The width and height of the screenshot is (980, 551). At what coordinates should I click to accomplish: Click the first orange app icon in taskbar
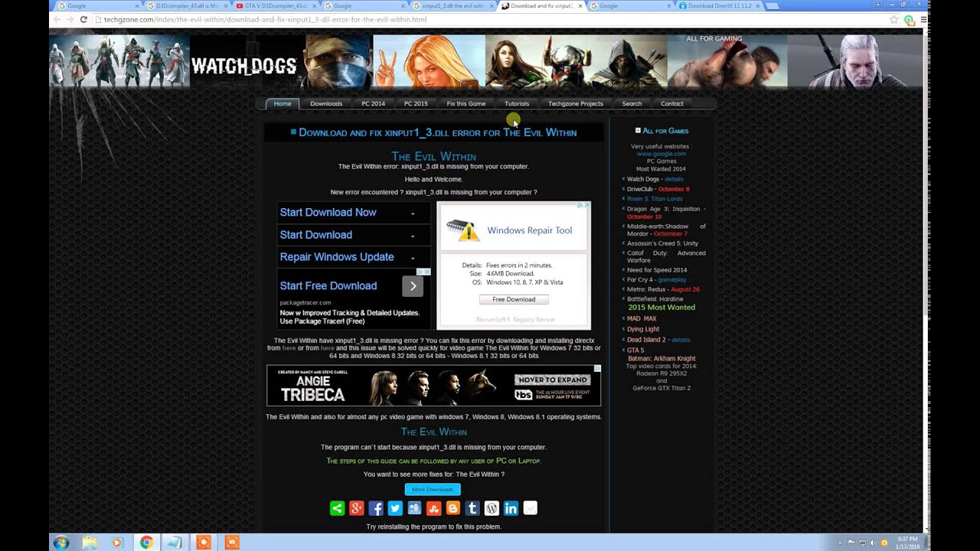coord(203,543)
